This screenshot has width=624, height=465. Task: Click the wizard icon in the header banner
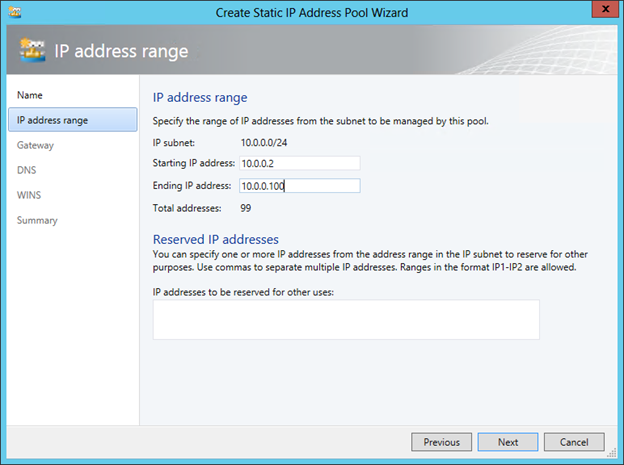pyautogui.click(x=32, y=50)
